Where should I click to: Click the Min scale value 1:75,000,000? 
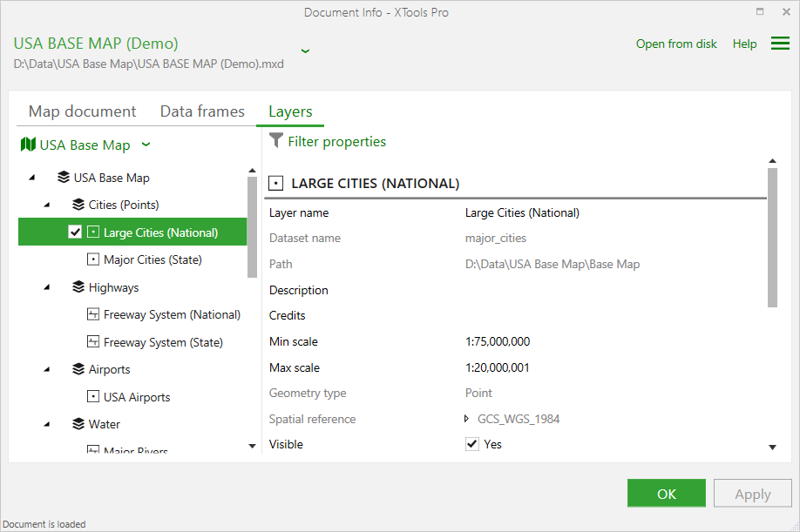coord(498,341)
